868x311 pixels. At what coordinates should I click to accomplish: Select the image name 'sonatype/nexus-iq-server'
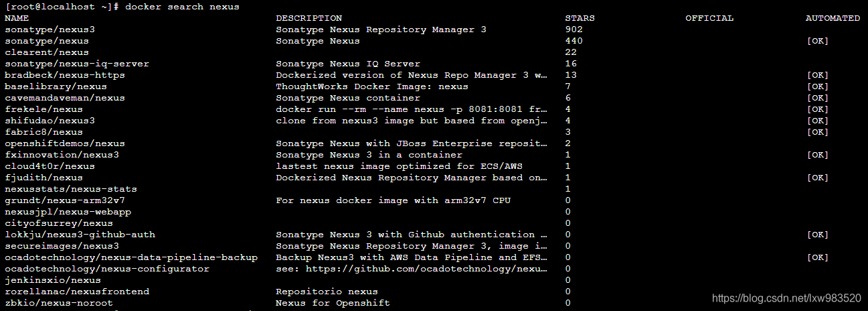77,64
